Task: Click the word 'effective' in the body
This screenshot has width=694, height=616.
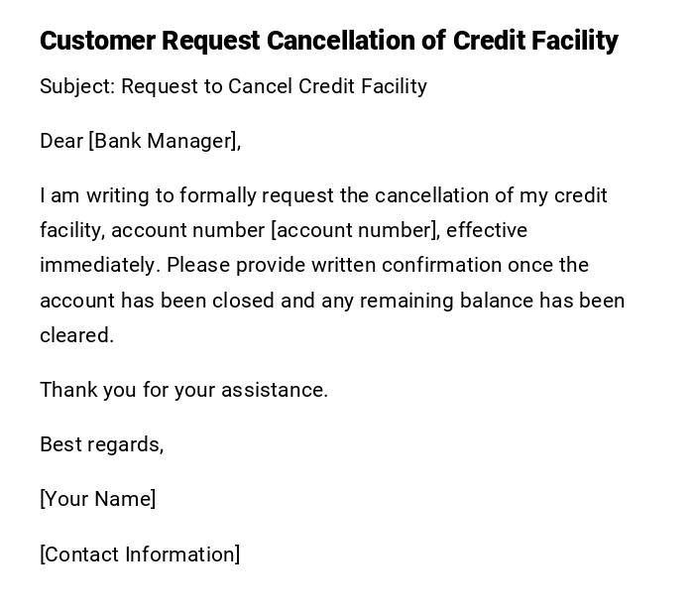Action: pos(487,230)
